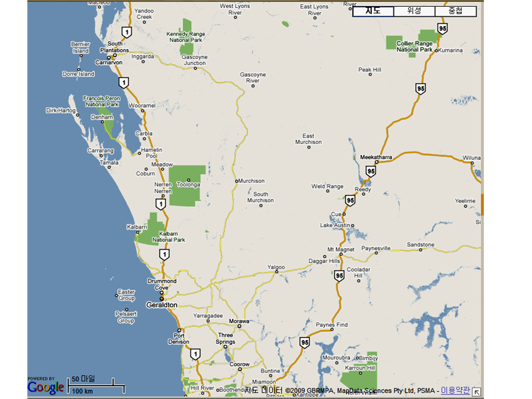
Task: Click the Mt Magnet town marker
Action: pyautogui.click(x=341, y=254)
